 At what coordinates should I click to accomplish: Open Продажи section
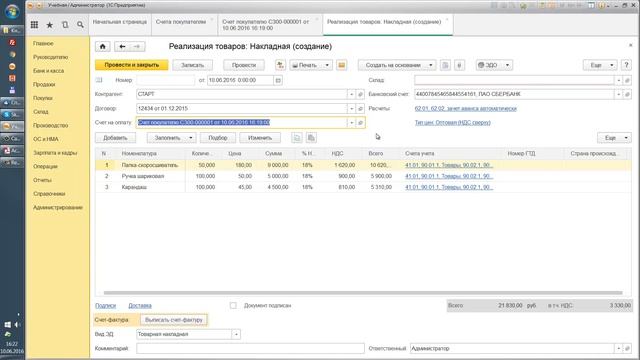[44, 84]
